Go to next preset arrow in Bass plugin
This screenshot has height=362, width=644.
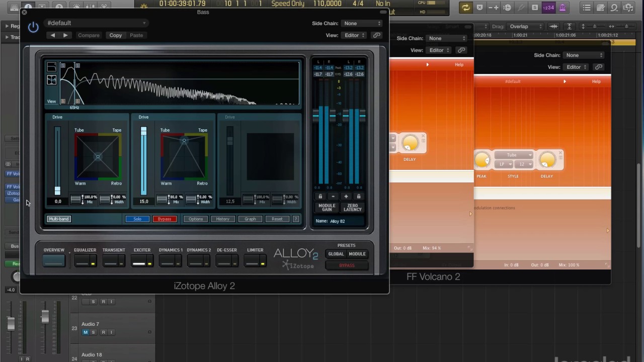[65, 35]
